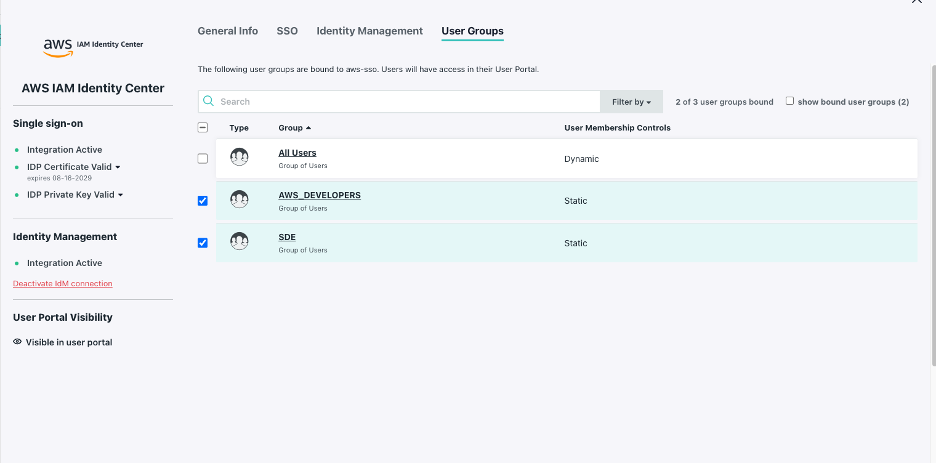This screenshot has height=464, width=936.
Task: Uncheck the AWS_DEVELOPERS checkbox
Action: click(x=202, y=201)
